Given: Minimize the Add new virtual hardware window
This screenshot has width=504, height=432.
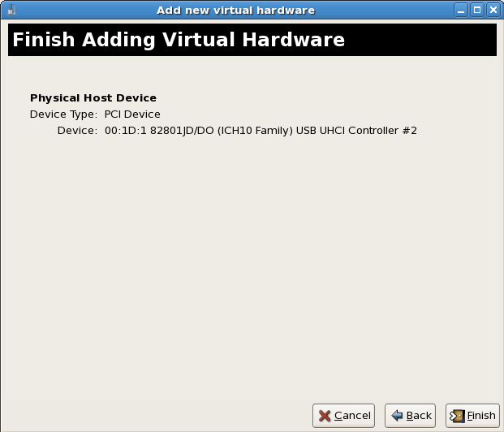Looking at the screenshot, I should [462, 10].
